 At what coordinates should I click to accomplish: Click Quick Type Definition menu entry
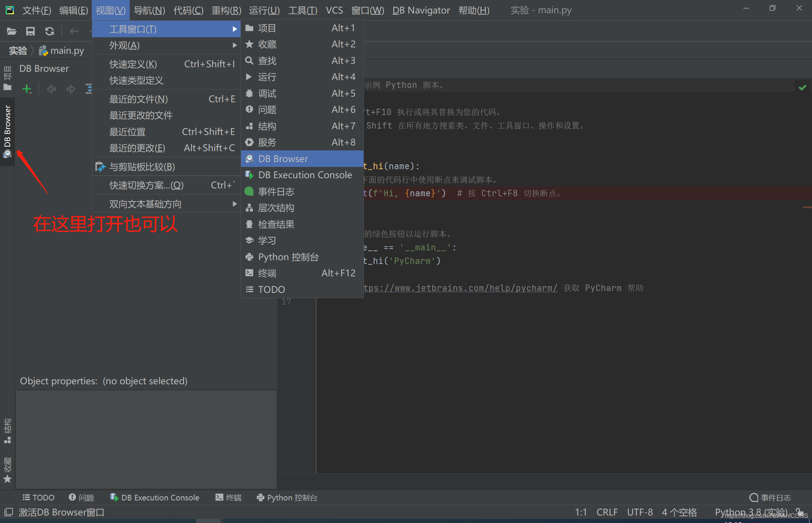pos(166,80)
